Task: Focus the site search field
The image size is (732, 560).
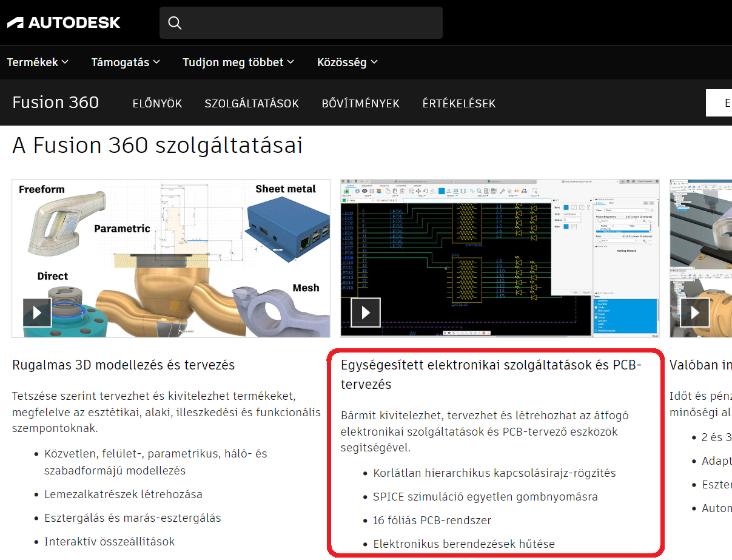Action: tap(301, 23)
